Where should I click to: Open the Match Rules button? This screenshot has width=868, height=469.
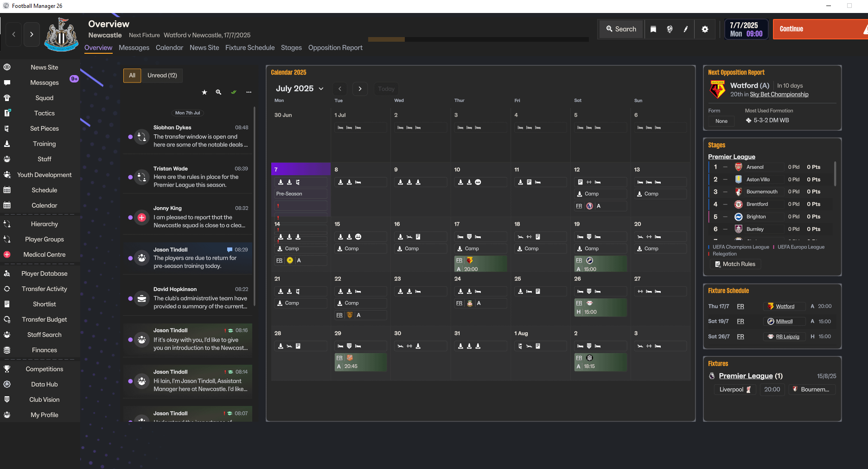click(735, 264)
